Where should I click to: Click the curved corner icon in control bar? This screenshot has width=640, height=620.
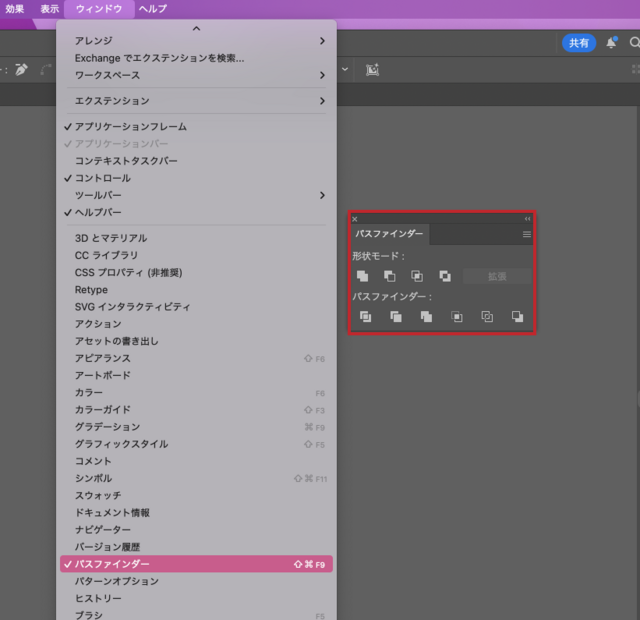click(x=46, y=70)
